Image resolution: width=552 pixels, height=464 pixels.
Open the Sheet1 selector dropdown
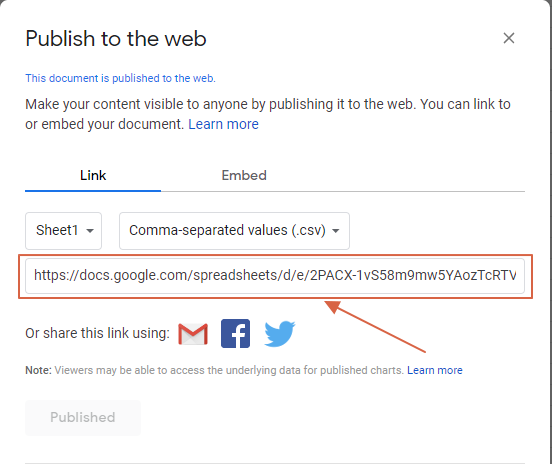(x=63, y=231)
